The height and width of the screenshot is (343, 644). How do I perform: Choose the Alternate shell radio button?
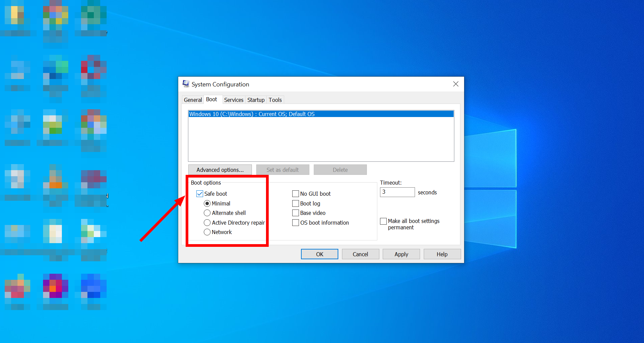(207, 213)
